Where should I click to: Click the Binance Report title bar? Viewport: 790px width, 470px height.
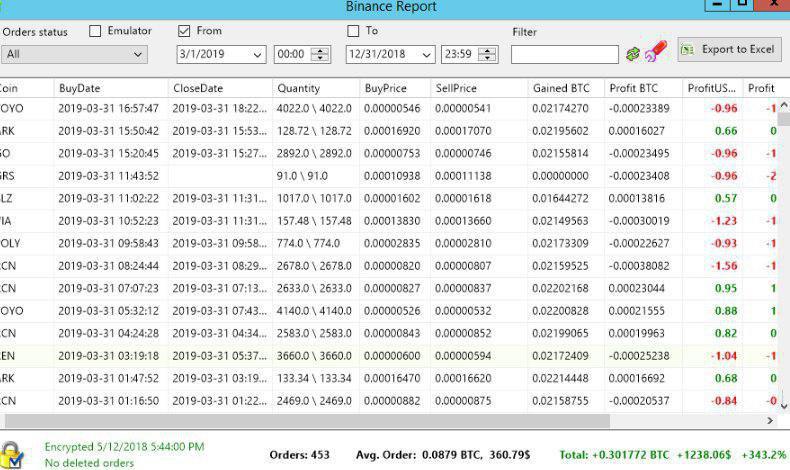[x=391, y=7]
